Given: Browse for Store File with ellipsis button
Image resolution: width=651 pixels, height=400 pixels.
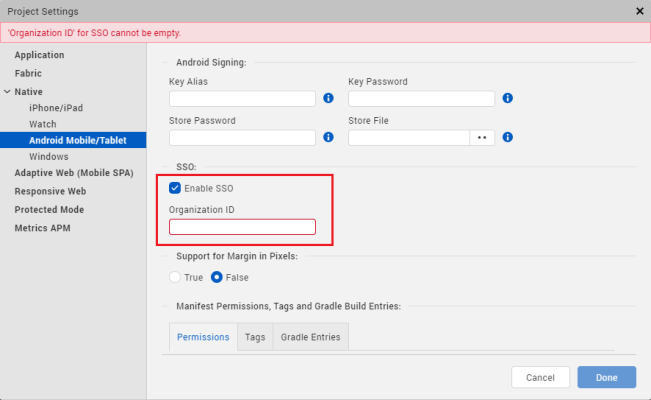Looking at the screenshot, I should tap(483, 137).
